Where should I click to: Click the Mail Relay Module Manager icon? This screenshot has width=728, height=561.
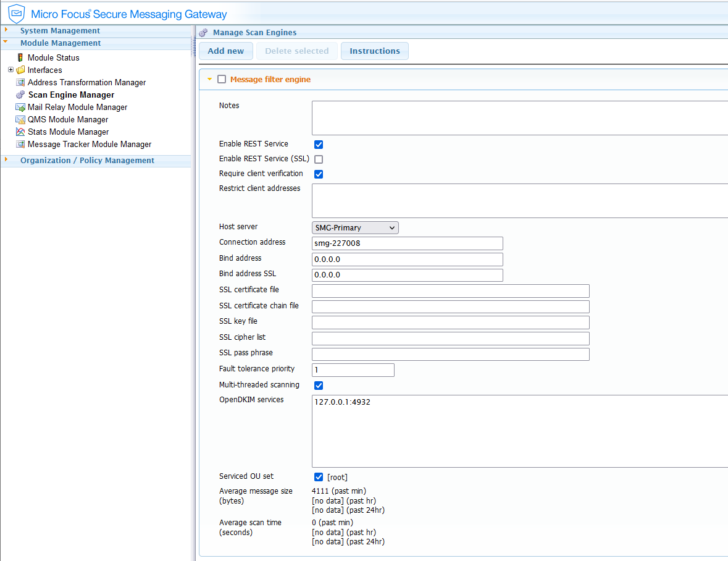point(20,108)
